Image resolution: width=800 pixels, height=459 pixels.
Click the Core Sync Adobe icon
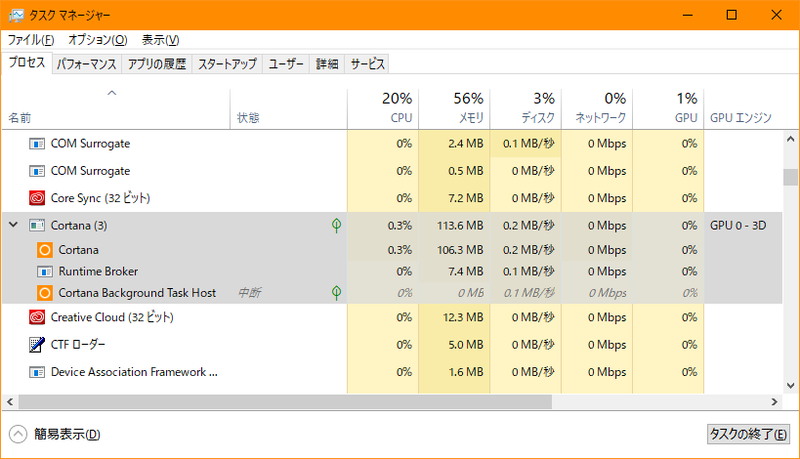37,198
